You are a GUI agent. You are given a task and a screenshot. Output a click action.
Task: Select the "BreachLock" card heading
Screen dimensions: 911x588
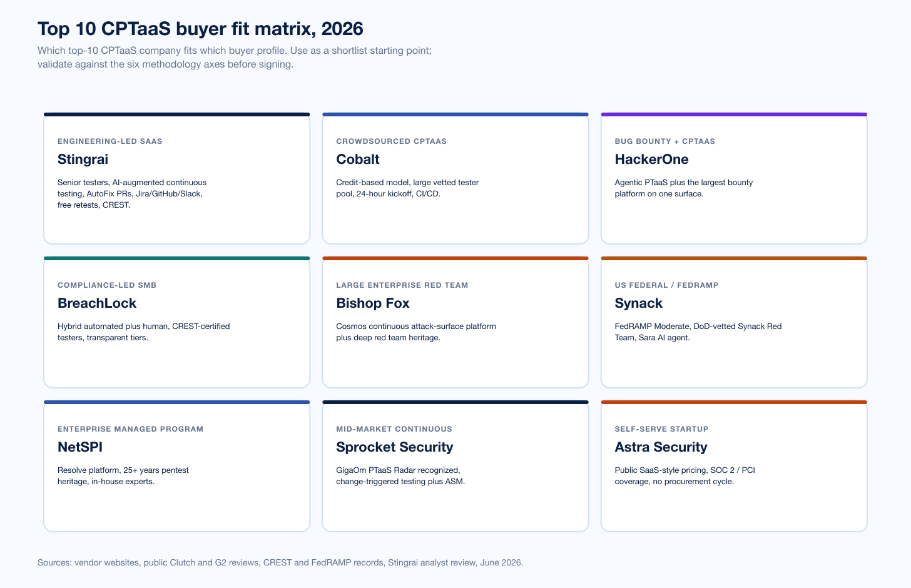click(x=97, y=303)
